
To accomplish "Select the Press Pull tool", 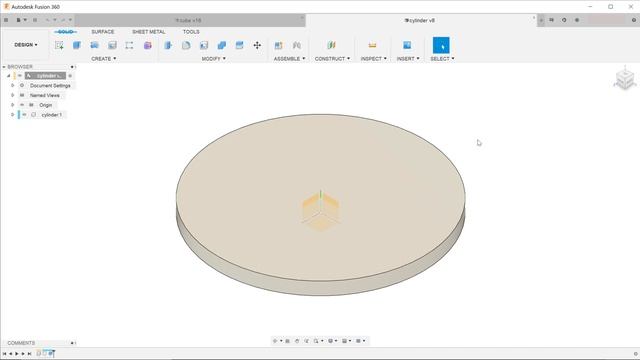I will point(168,45).
